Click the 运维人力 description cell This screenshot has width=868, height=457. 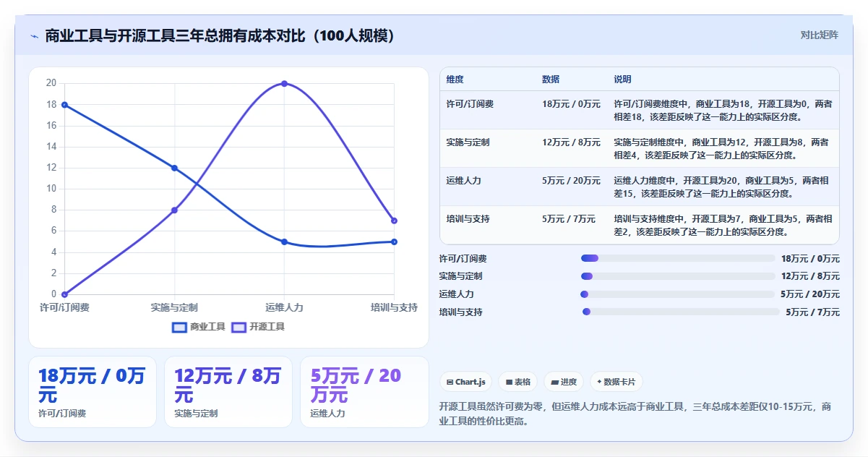tap(723, 187)
